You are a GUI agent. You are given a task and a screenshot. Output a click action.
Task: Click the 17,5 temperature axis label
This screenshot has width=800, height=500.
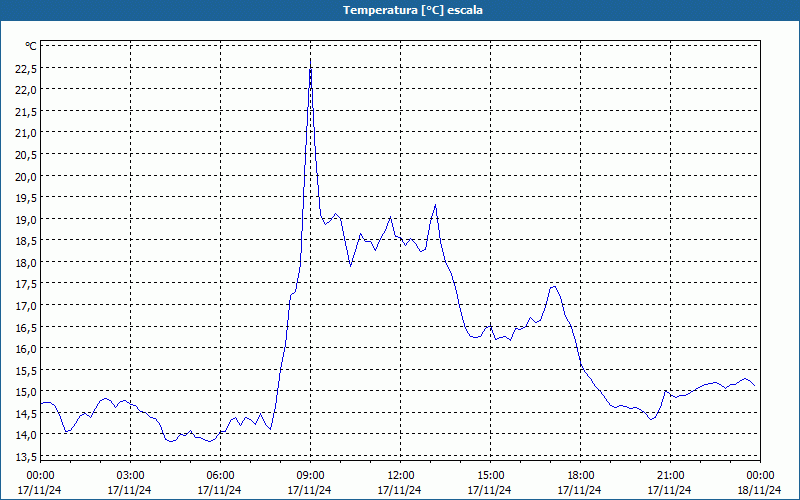26,284
